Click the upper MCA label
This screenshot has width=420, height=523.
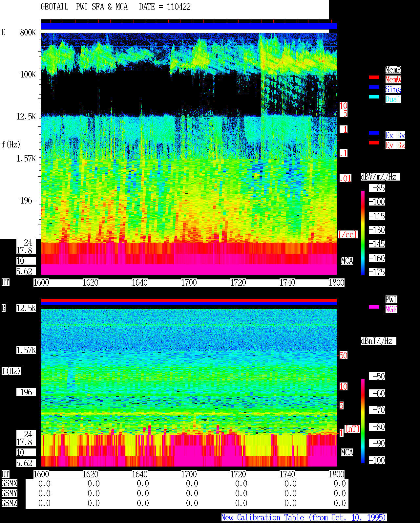pyautogui.click(x=347, y=261)
